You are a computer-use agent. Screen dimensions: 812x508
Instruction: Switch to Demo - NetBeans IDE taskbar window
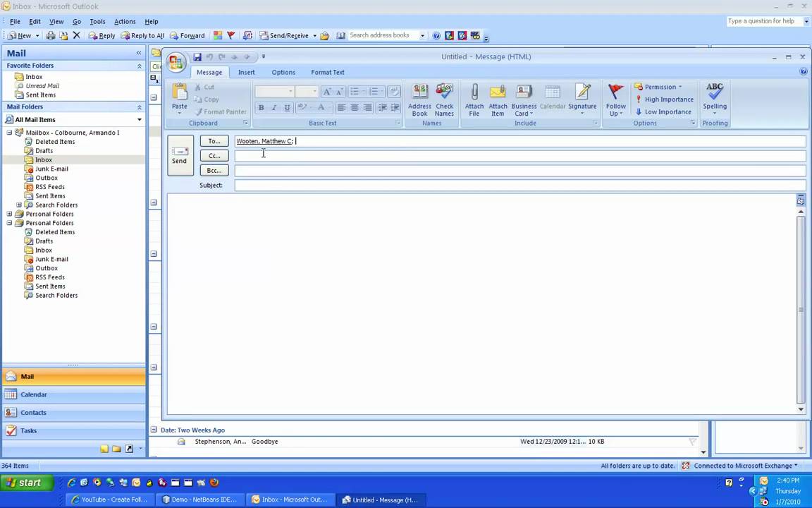click(x=200, y=500)
